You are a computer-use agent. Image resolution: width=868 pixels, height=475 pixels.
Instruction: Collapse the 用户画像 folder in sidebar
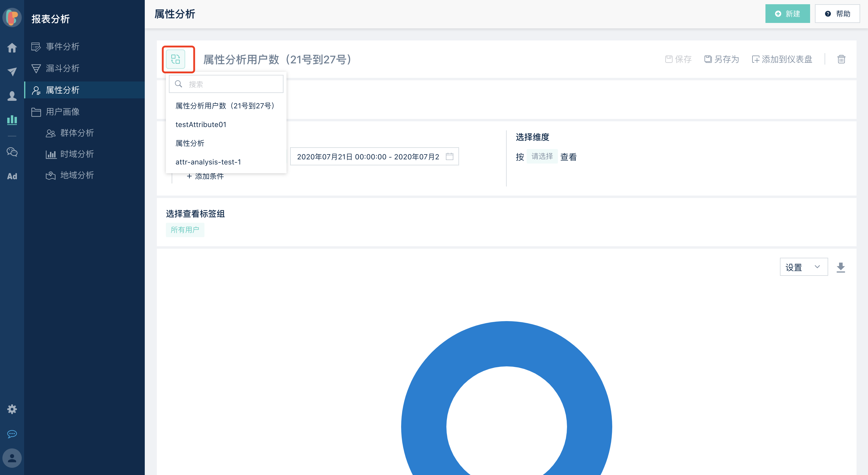point(63,112)
